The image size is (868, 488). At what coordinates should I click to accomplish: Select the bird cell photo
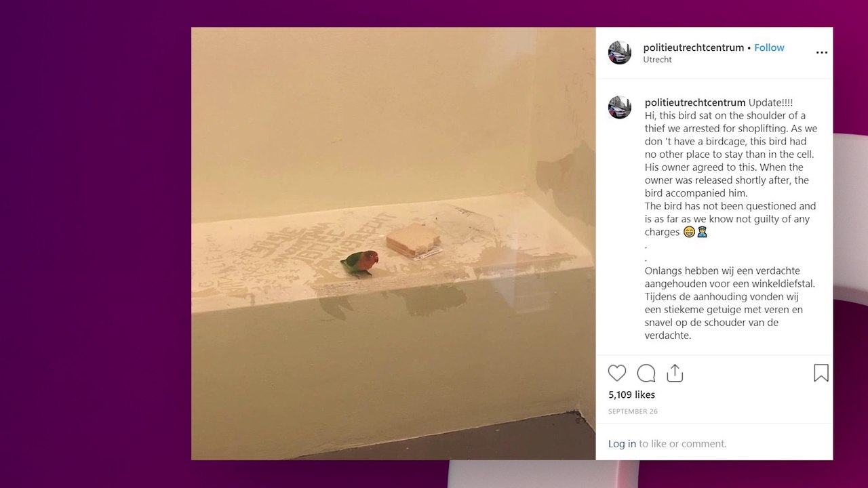[x=393, y=243]
